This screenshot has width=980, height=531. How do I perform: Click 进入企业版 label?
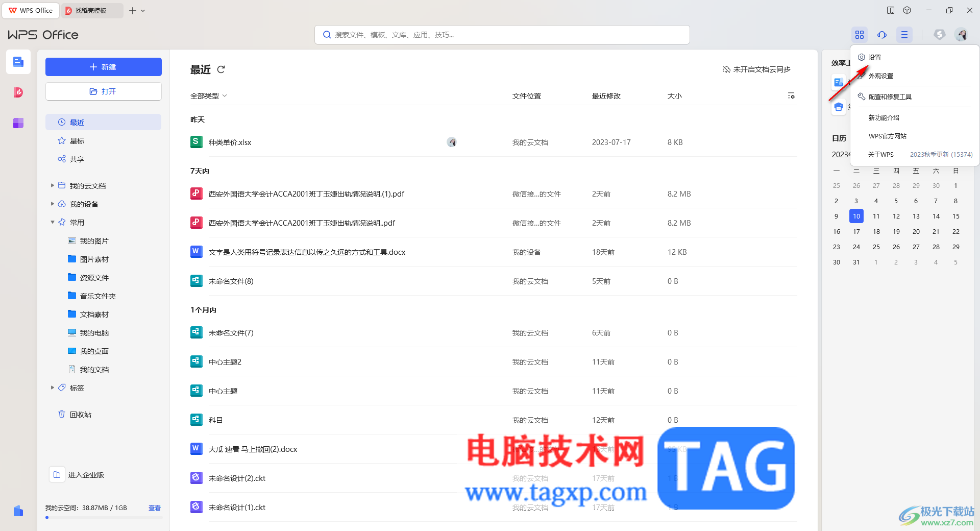tap(86, 475)
